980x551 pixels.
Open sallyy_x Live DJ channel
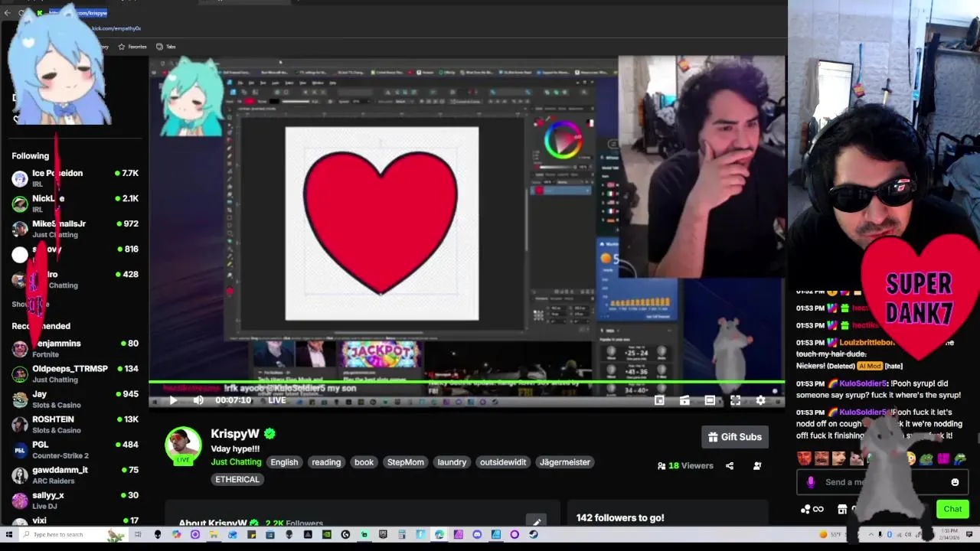(75, 500)
